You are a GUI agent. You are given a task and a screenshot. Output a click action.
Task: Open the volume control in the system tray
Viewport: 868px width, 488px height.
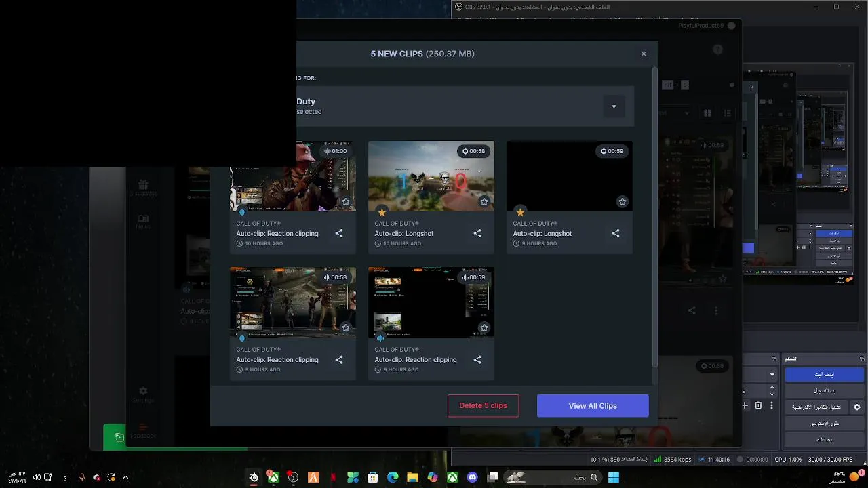[36, 477]
